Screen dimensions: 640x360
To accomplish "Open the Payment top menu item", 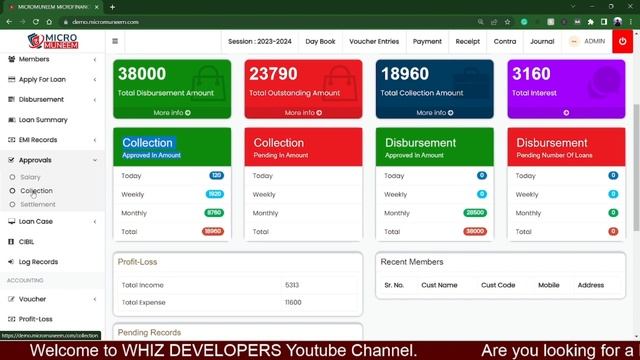I will click(x=427, y=41).
